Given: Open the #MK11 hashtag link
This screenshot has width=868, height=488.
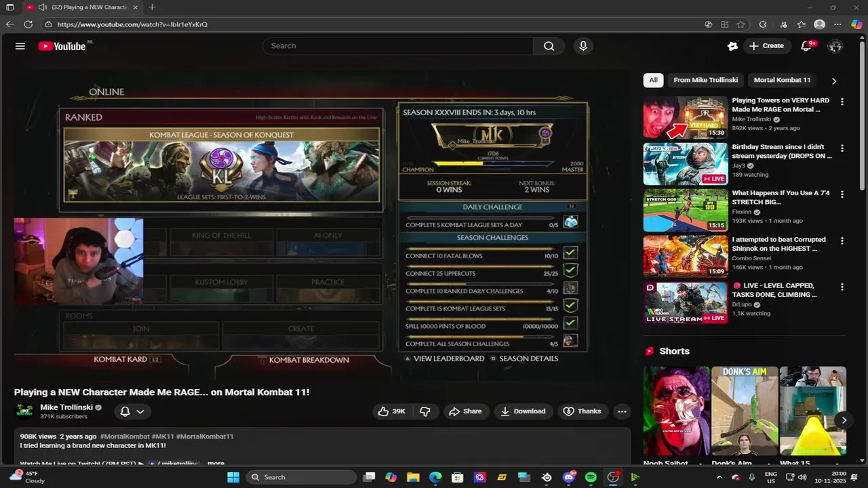Looking at the screenshot, I should [163, 436].
